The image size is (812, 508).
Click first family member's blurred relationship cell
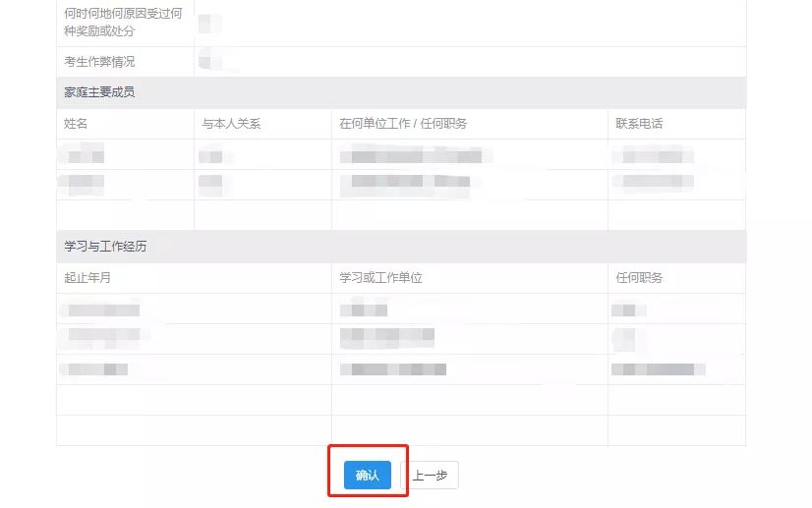(x=215, y=155)
